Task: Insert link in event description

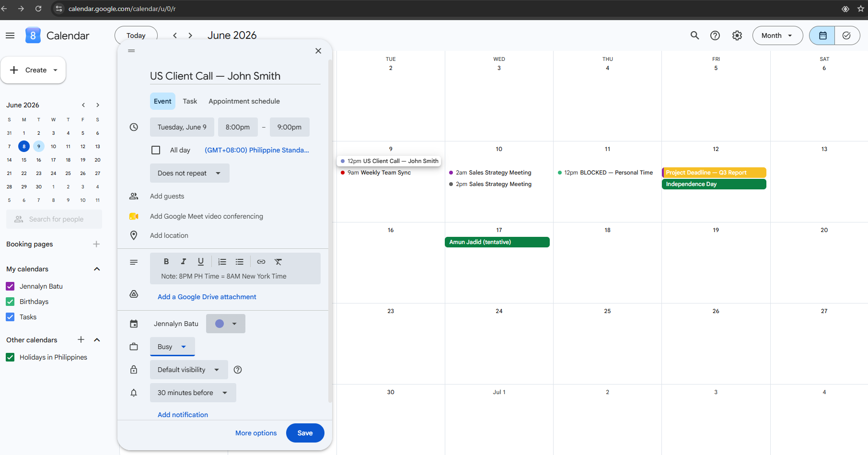Action: 261,262
